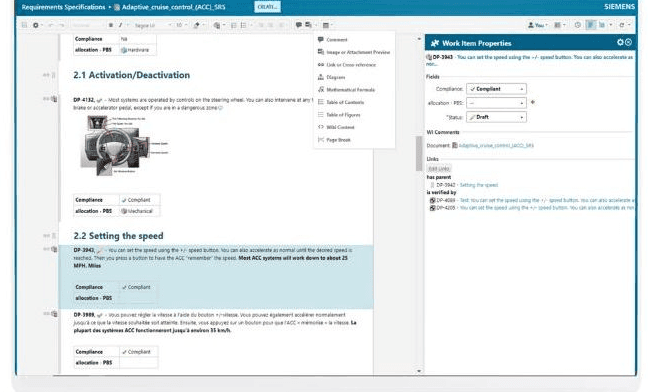The height and width of the screenshot is (392, 648).
Task: Click the add comment toolbar icon
Action: tap(298, 25)
